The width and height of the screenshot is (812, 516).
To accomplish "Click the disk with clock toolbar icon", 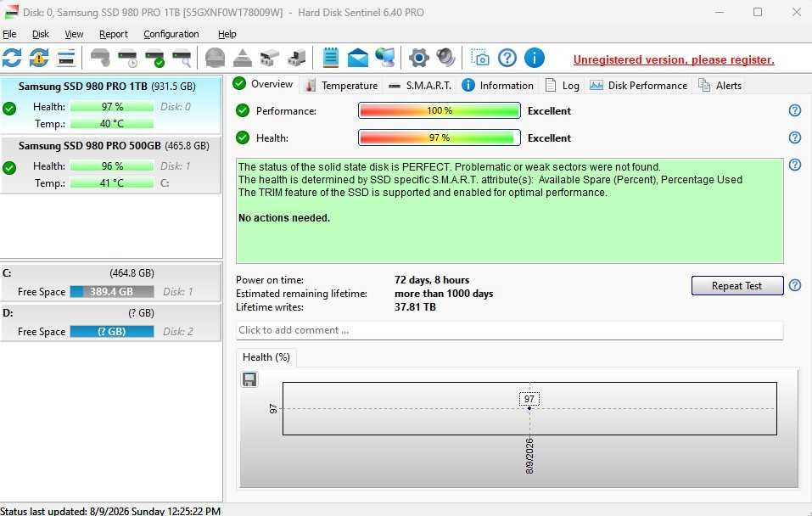I will (127, 58).
